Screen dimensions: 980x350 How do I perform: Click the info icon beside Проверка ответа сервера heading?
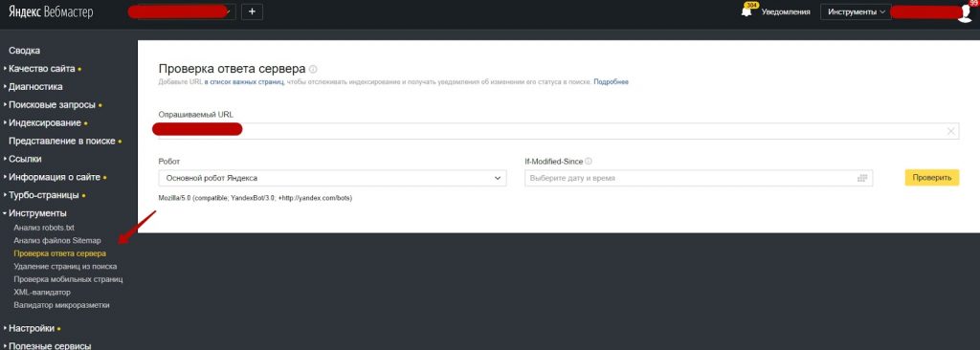click(x=313, y=69)
